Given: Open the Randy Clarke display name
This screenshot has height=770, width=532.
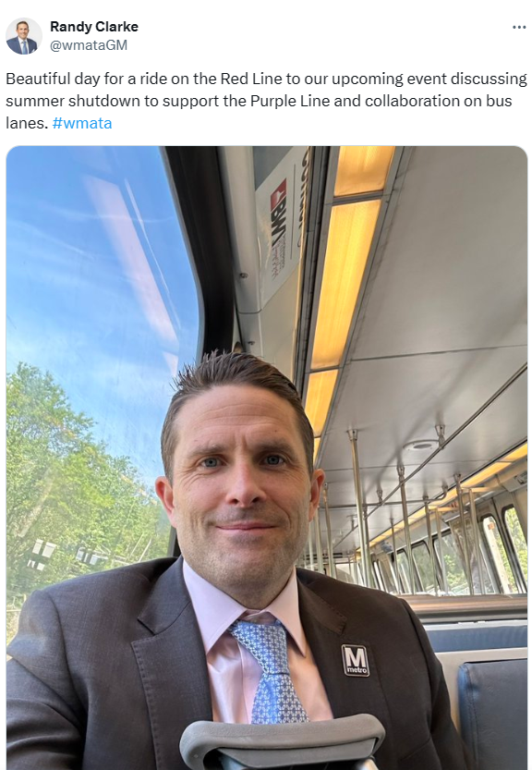Looking at the screenshot, I should point(93,27).
